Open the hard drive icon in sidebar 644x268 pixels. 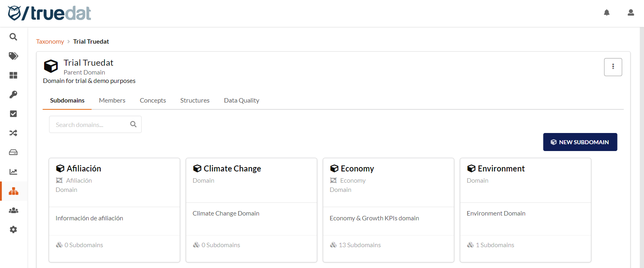(13, 152)
